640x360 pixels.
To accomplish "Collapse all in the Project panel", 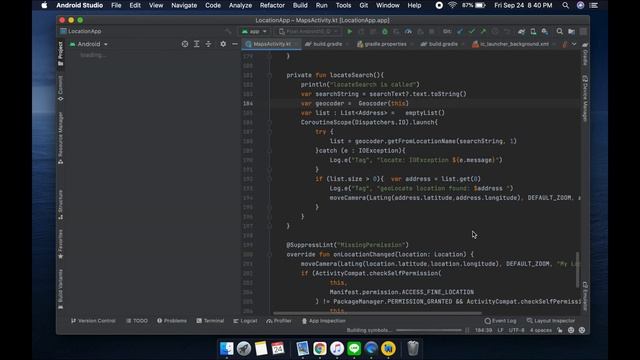I will click(x=208, y=44).
